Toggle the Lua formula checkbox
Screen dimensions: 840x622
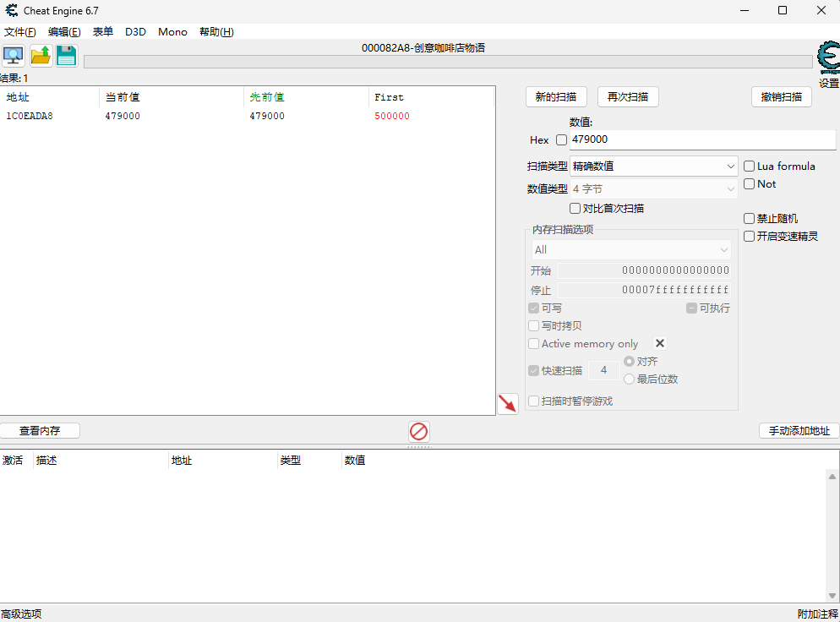[749, 166]
